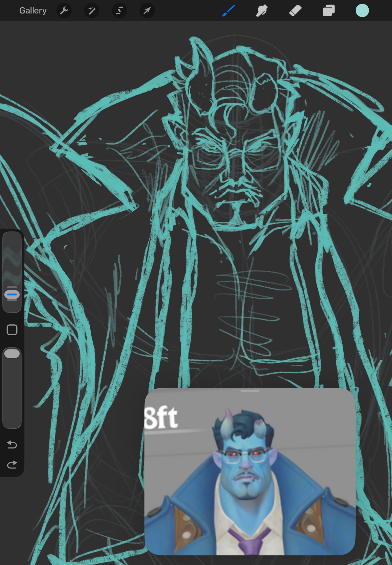Open the Layers panel
Viewport: 392px width, 565px height.
[x=329, y=11]
